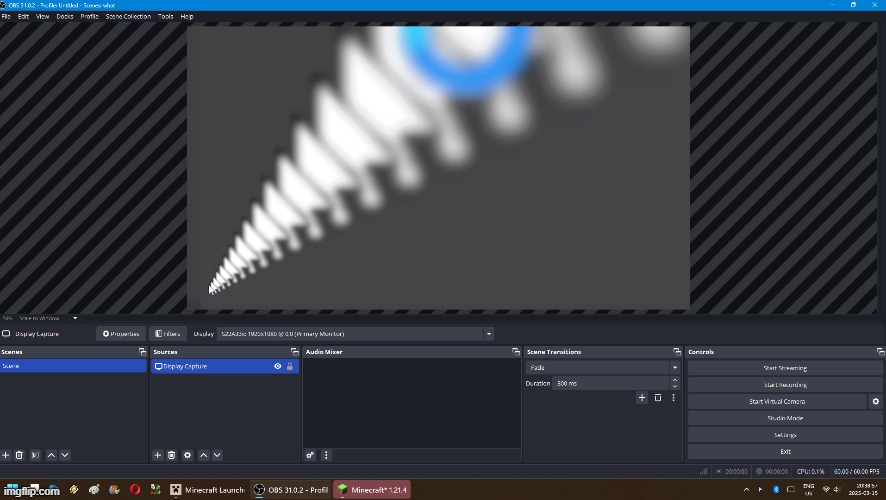886x500 pixels.
Task: Click the CPU usage readout in status bar
Action: 810,471
